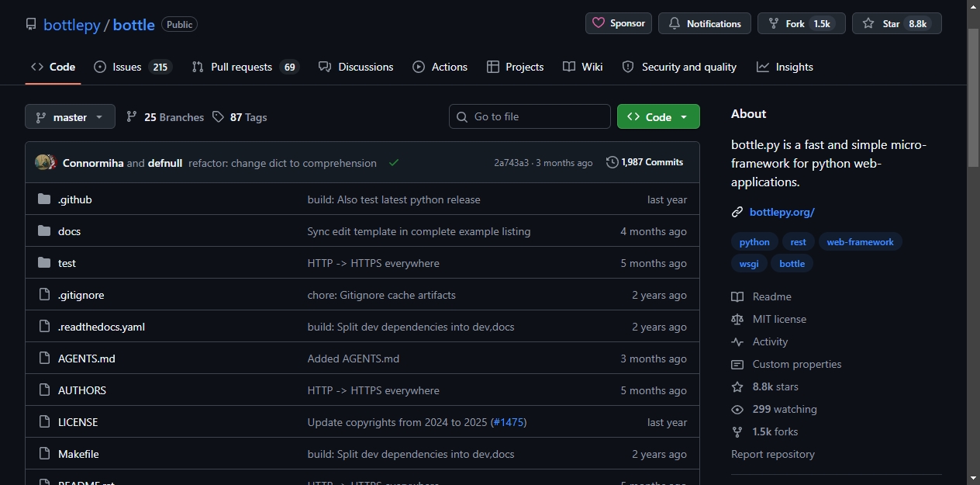The height and width of the screenshot is (485, 980).
Task: Open the master branch dropdown
Action: click(70, 116)
